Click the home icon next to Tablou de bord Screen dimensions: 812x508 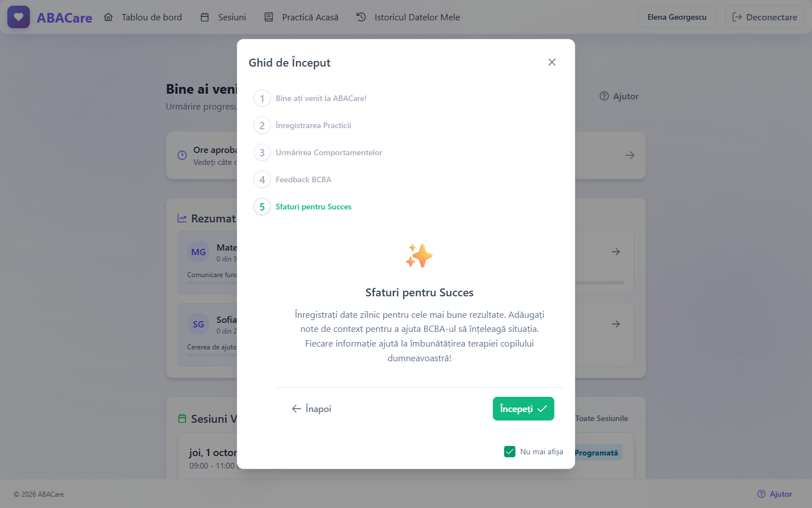(x=108, y=17)
